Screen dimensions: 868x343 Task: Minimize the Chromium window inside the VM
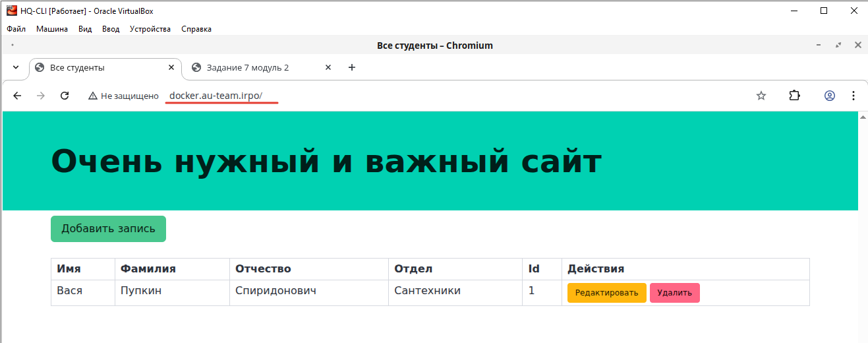point(819,46)
